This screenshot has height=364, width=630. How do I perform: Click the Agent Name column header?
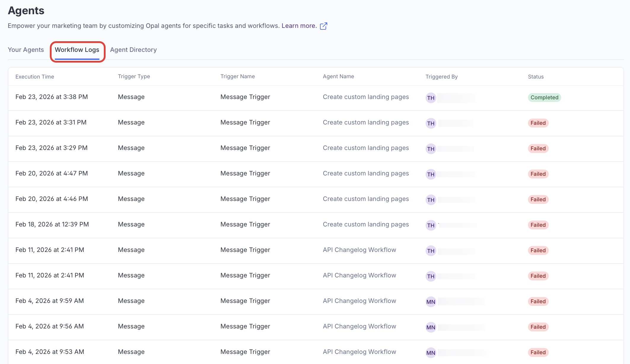[x=338, y=76]
